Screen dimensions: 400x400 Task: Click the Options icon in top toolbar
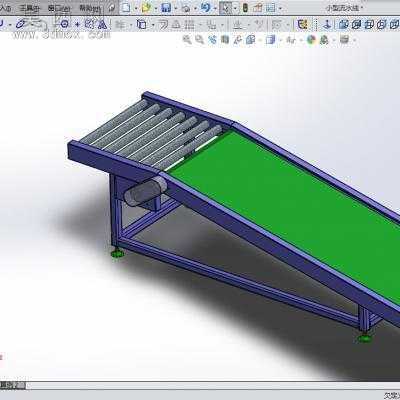click(x=271, y=7)
